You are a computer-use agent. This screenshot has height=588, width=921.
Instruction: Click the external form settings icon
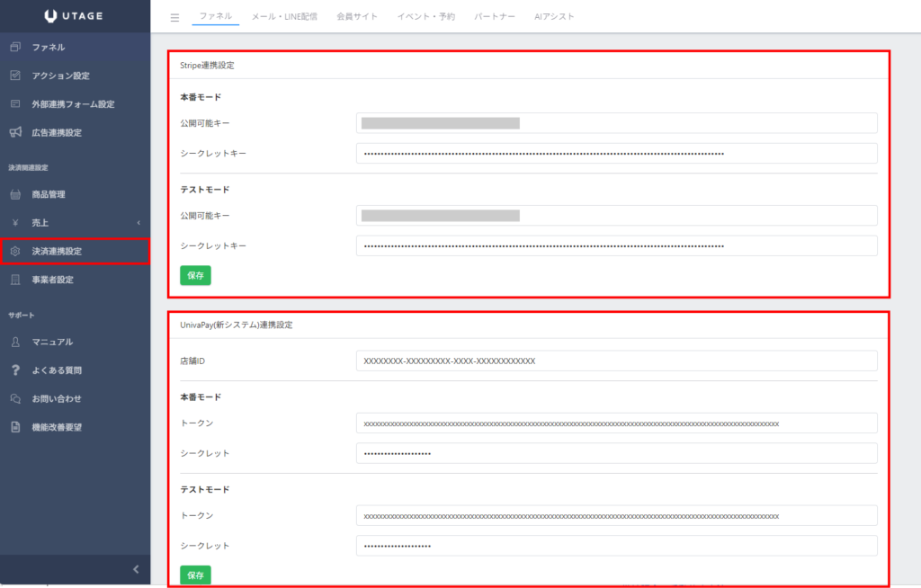(x=15, y=104)
